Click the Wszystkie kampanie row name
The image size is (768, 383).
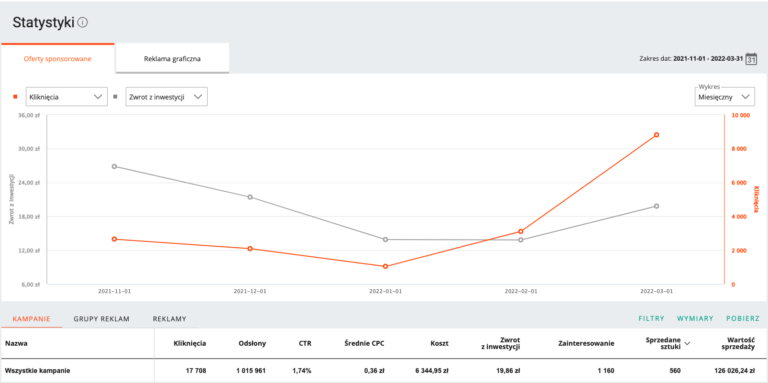pos(38,371)
